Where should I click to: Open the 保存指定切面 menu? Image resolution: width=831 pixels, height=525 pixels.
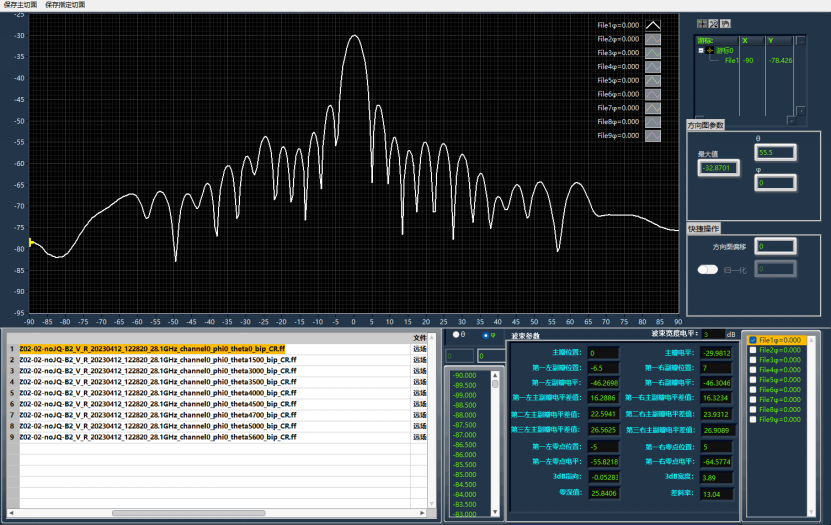point(65,5)
